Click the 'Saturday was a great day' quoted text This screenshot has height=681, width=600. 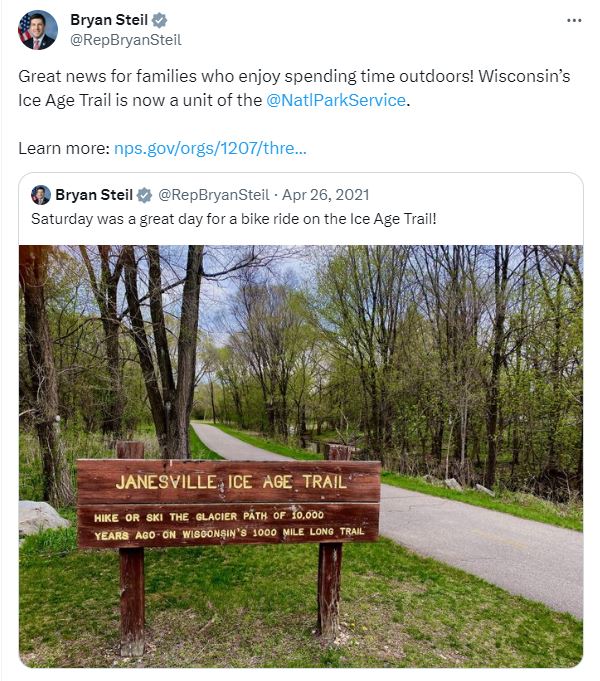234,218
